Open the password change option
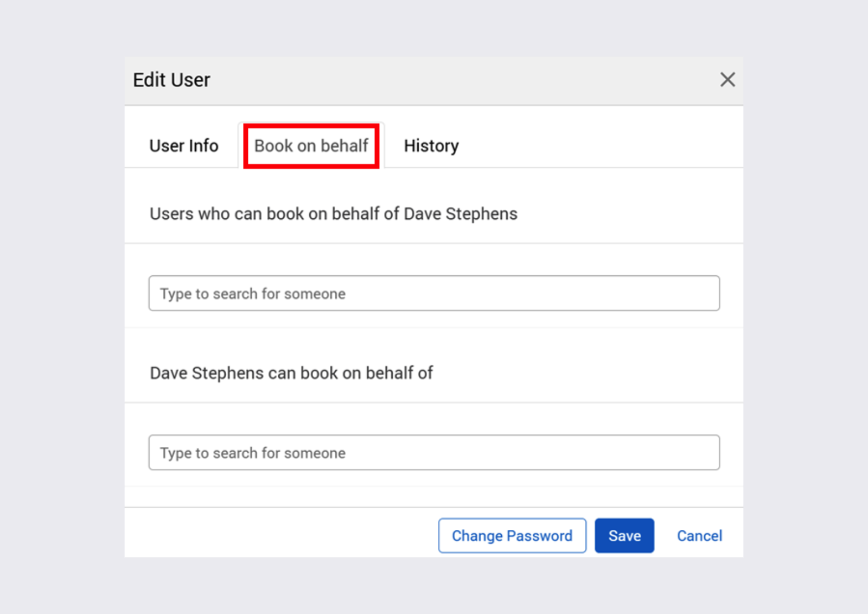The height and width of the screenshot is (614, 868). 512,536
